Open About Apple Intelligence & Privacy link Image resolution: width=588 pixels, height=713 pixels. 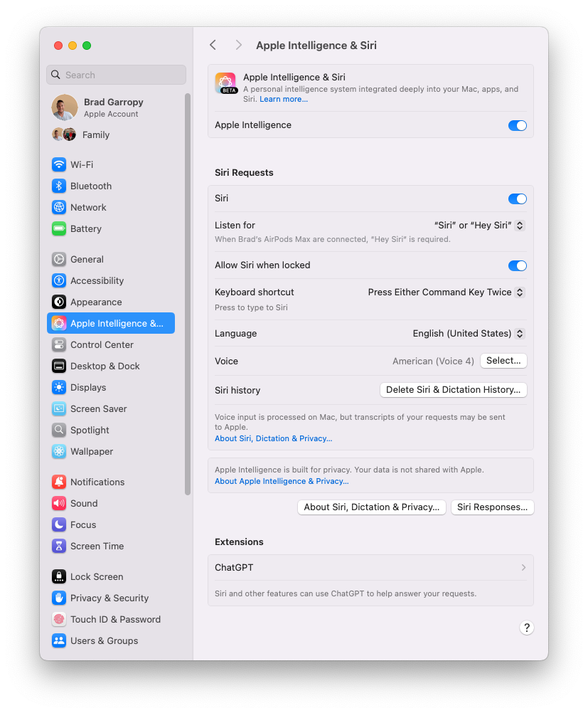click(282, 481)
